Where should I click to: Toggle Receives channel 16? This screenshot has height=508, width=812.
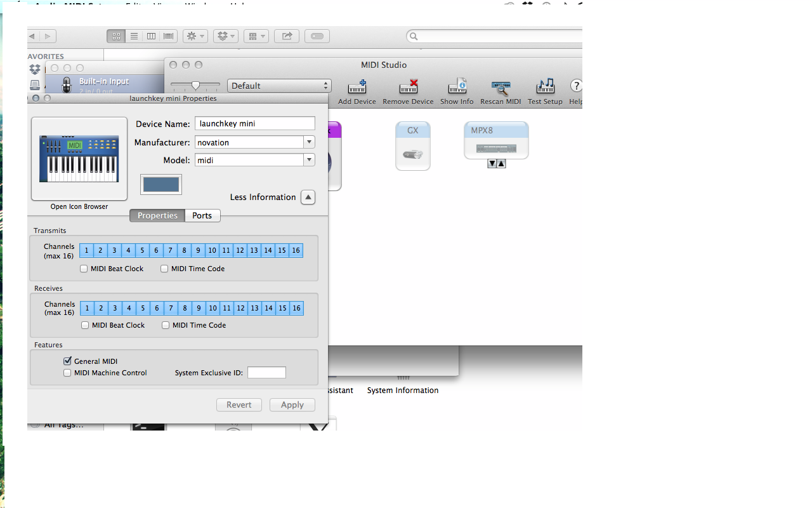click(x=296, y=308)
